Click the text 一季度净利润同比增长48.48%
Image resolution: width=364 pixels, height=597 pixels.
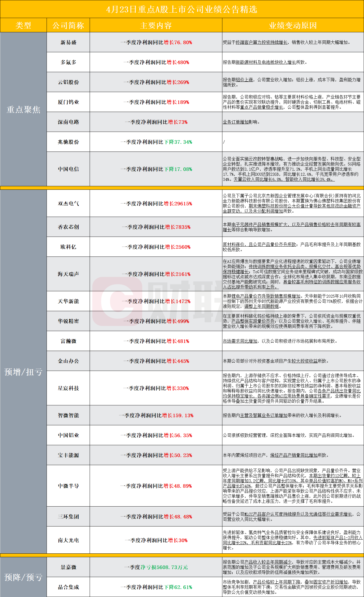pos(156,517)
